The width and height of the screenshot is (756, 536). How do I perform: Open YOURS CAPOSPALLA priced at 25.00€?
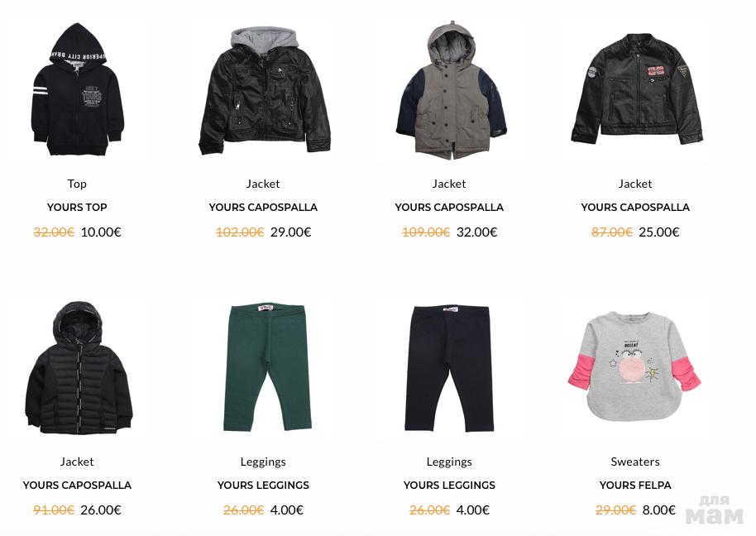[635, 208]
